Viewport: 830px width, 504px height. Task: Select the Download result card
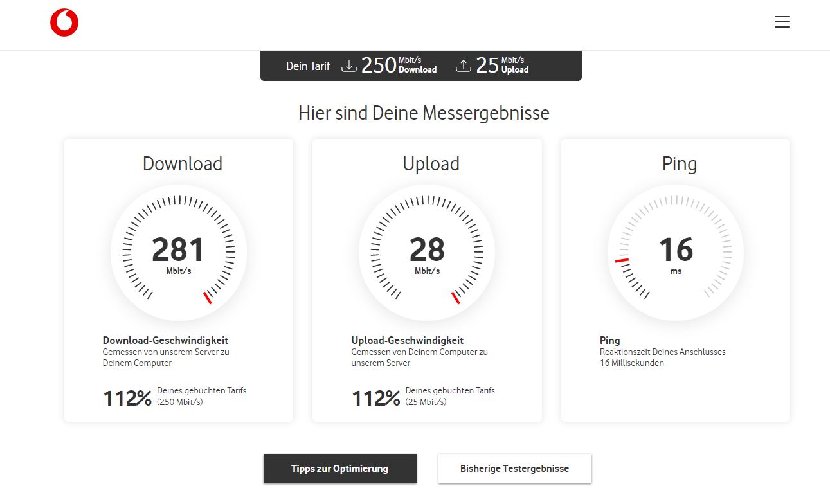click(178, 280)
